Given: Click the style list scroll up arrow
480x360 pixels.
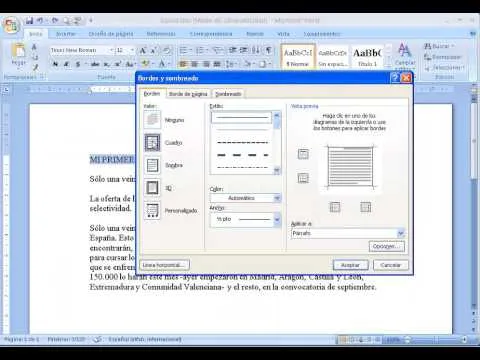Looking at the screenshot, I should pos(276,115).
